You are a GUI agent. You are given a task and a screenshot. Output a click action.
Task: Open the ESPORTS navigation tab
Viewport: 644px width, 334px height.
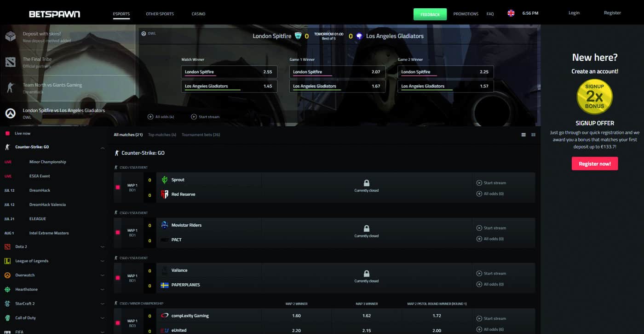121,14
